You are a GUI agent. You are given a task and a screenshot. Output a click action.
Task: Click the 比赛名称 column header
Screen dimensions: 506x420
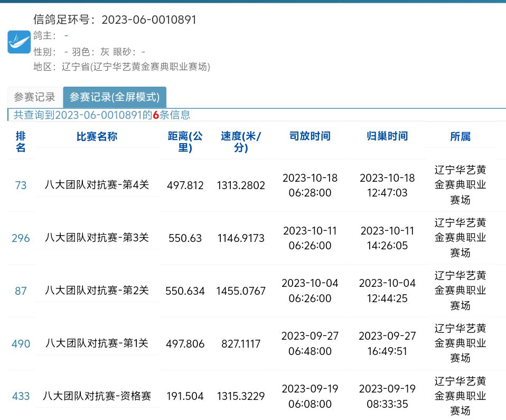(x=97, y=136)
